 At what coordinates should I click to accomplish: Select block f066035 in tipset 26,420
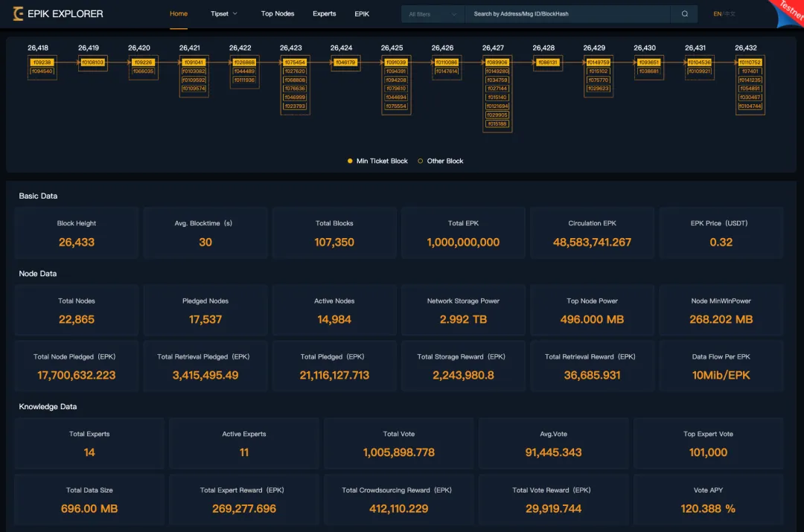coord(143,71)
